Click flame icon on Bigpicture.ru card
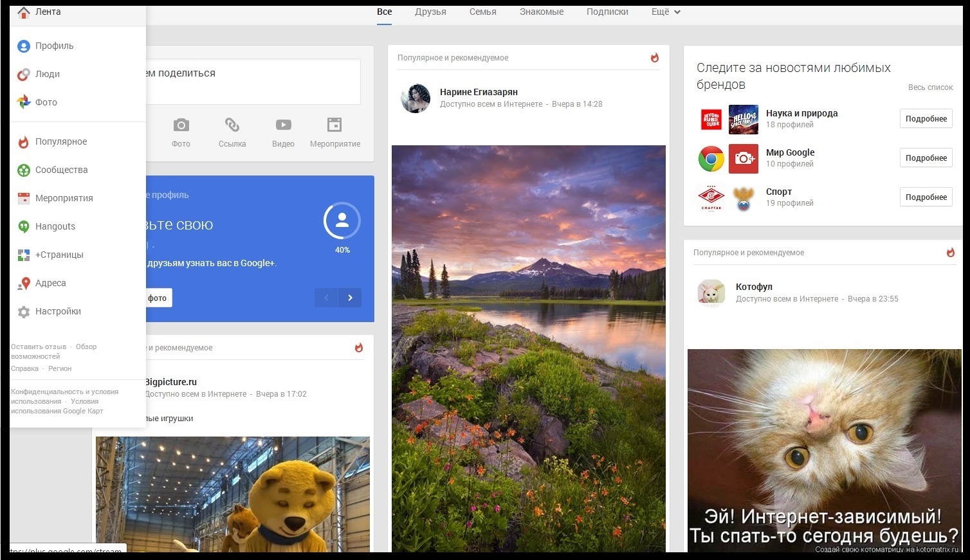 coord(359,348)
